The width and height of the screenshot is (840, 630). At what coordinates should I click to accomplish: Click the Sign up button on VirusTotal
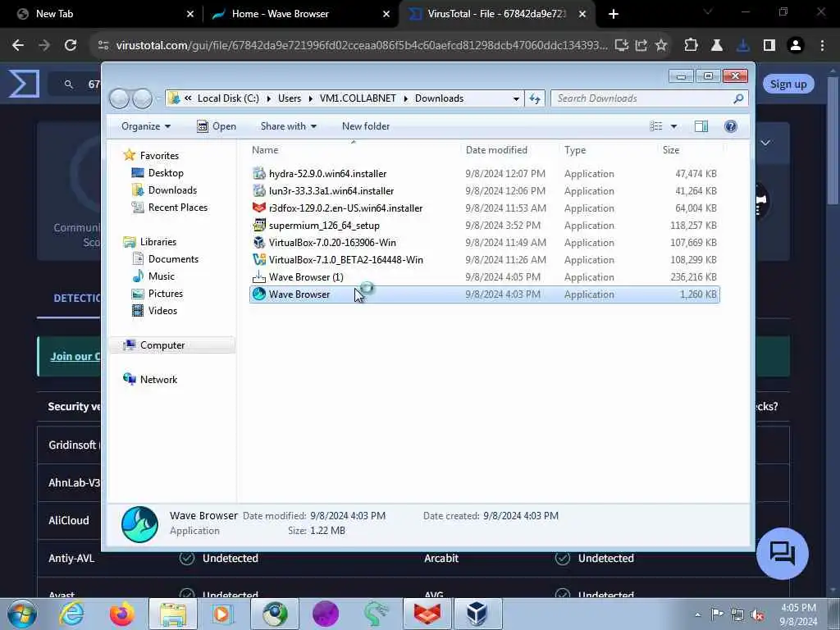788,84
